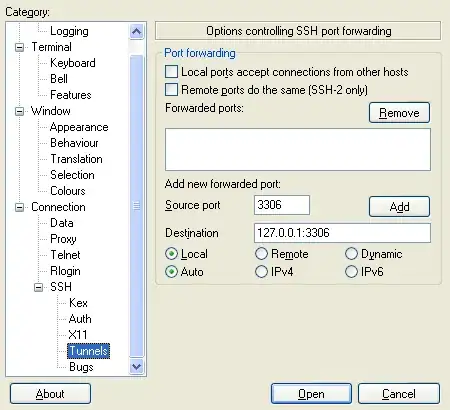Collapse the Connection tree node

pyautogui.click(x=20, y=207)
